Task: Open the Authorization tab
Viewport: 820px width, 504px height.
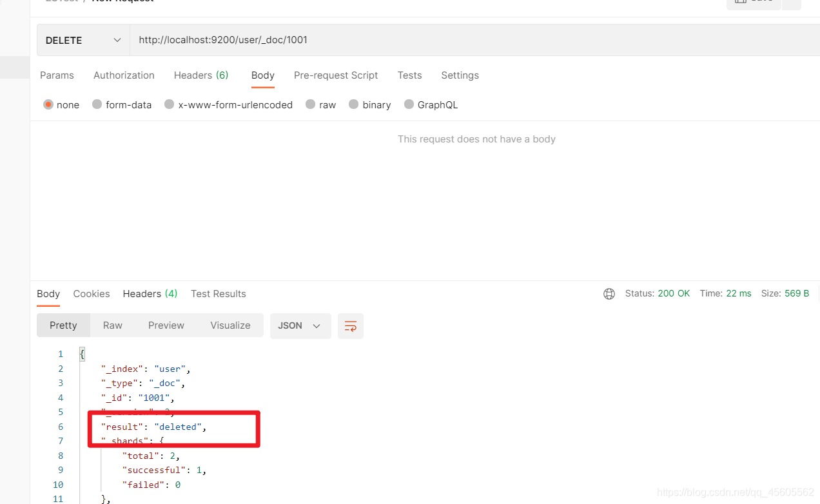Action: coord(124,75)
